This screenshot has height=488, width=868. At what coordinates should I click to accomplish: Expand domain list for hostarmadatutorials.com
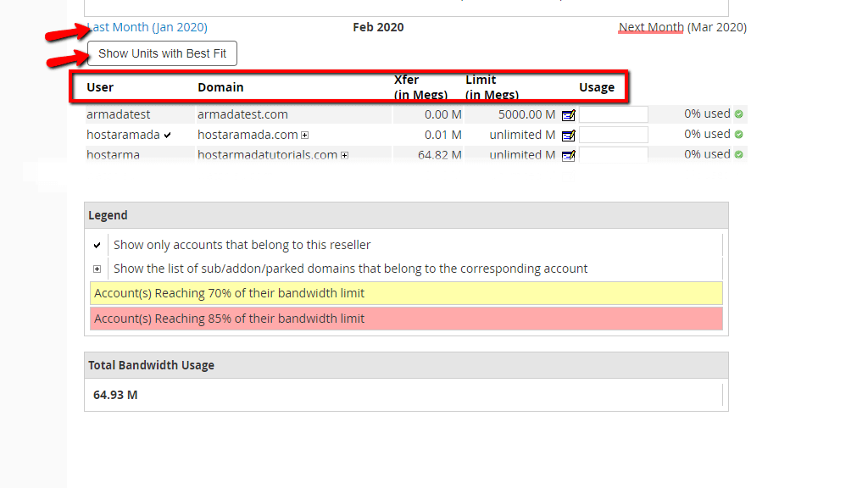pos(344,155)
